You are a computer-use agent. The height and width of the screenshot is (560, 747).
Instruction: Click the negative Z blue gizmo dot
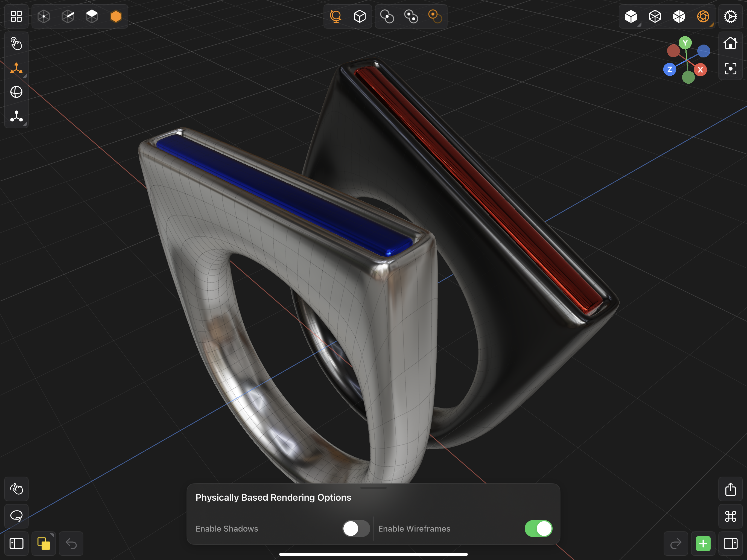pos(704,51)
